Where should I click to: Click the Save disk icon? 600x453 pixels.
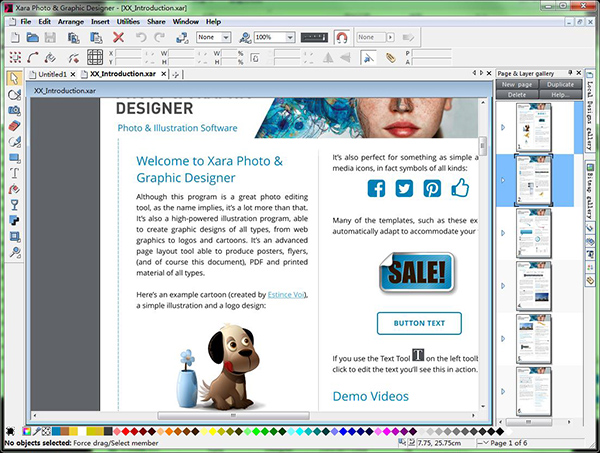(x=50, y=37)
